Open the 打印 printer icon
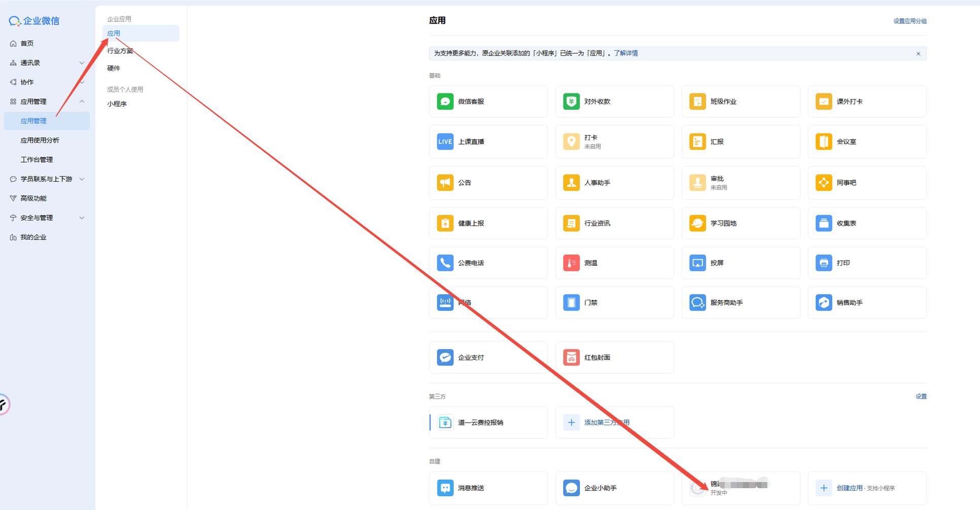Image resolution: width=980 pixels, height=510 pixels. click(x=823, y=263)
